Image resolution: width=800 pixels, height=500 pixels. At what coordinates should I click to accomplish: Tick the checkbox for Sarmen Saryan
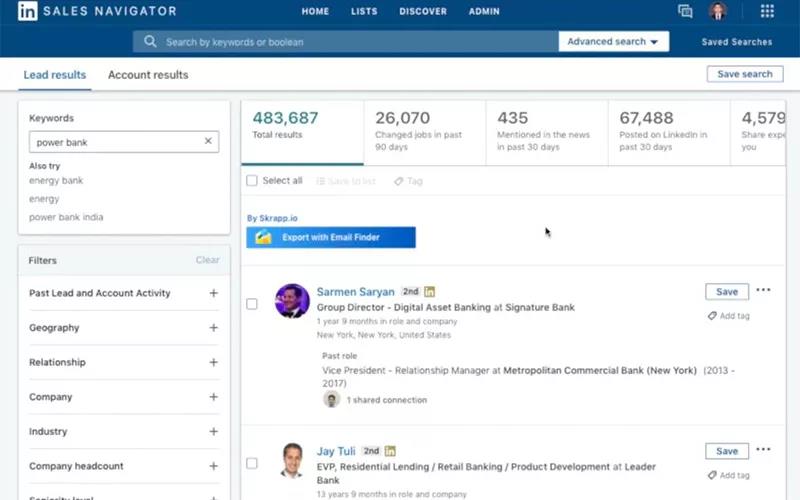point(252,304)
